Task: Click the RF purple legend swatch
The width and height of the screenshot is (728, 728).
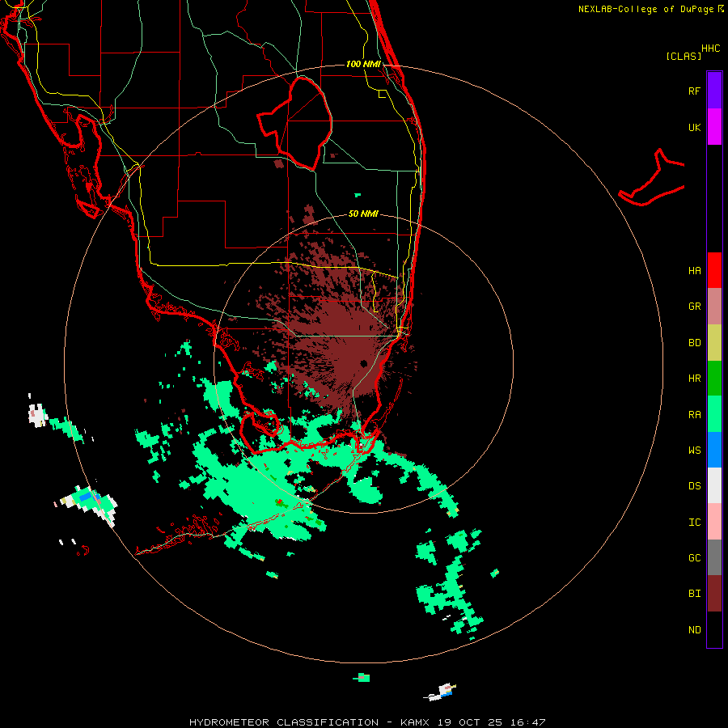Action: point(714,91)
